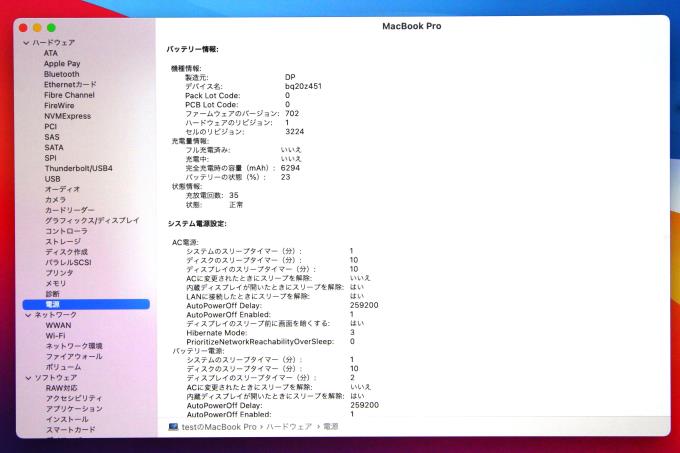
Task: Select プリンタ in the sidebar
Action: tap(59, 273)
